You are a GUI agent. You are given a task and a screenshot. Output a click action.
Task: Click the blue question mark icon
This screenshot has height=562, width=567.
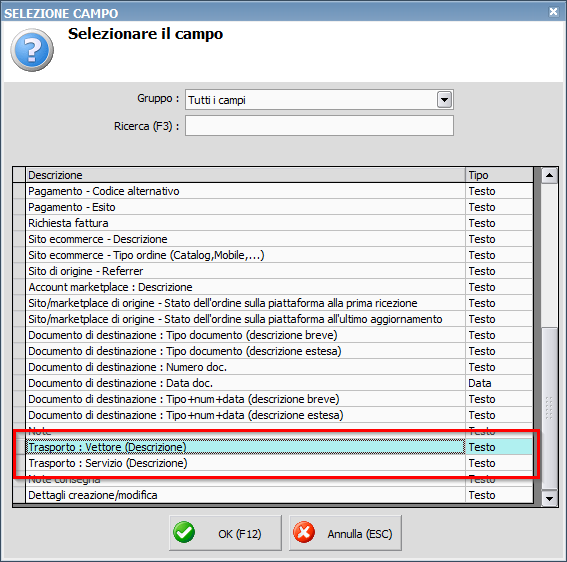point(32,50)
